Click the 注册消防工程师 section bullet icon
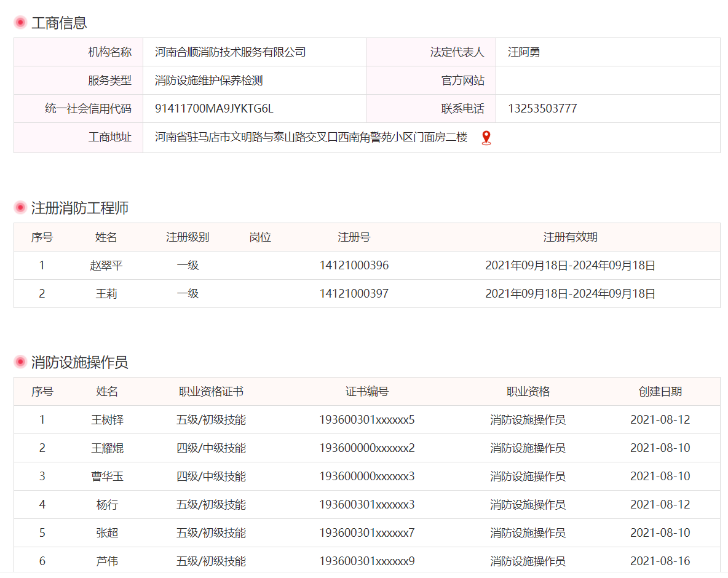Viewport: 728px width, 578px height. click(x=20, y=208)
